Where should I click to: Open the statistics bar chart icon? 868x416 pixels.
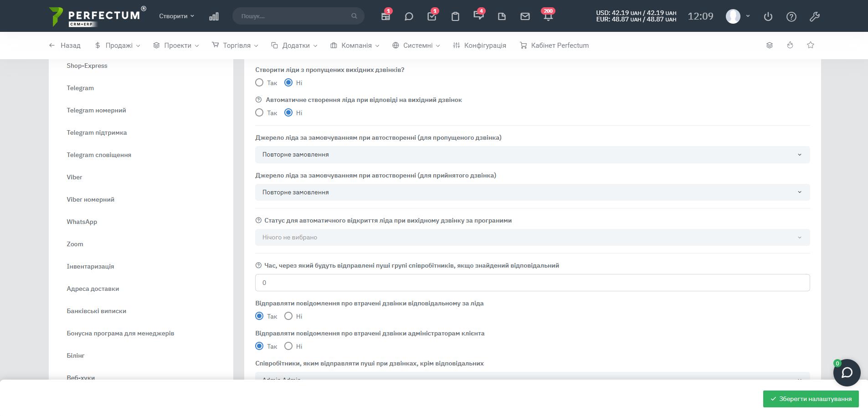[214, 16]
